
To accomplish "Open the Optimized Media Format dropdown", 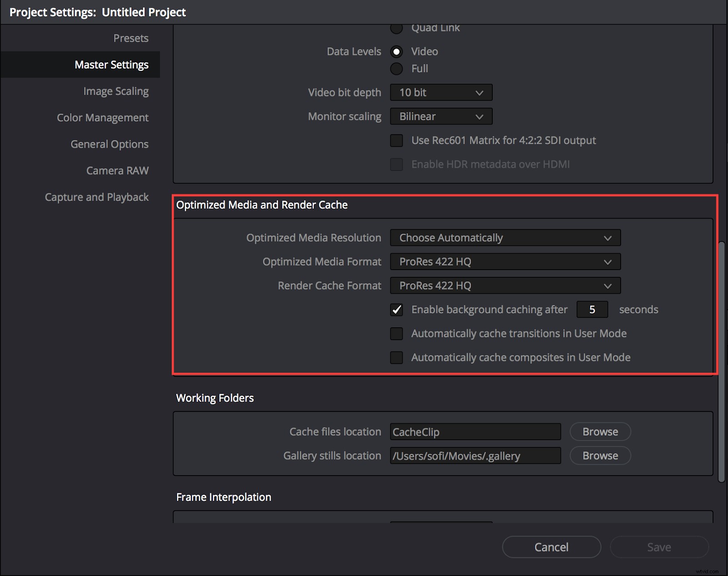I will pos(505,261).
